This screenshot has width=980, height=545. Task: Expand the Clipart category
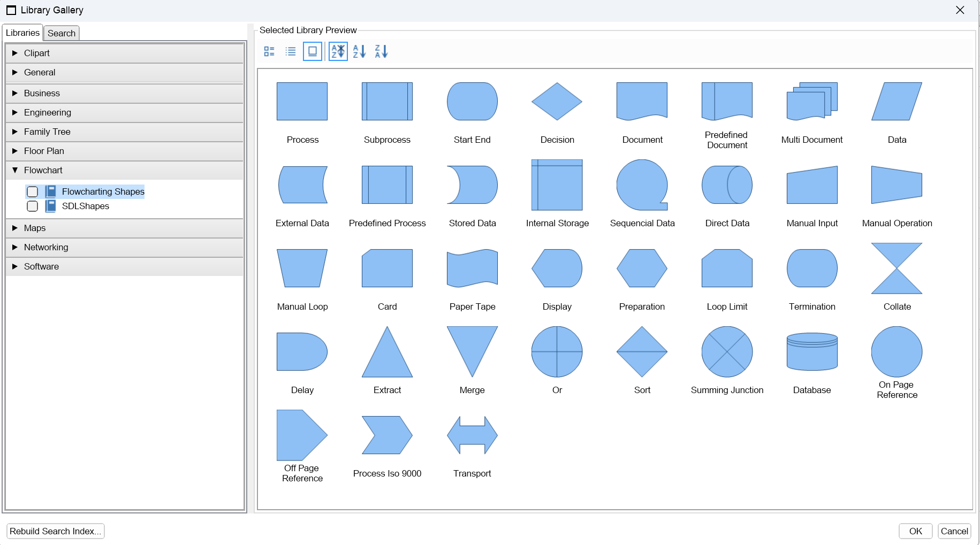point(15,53)
